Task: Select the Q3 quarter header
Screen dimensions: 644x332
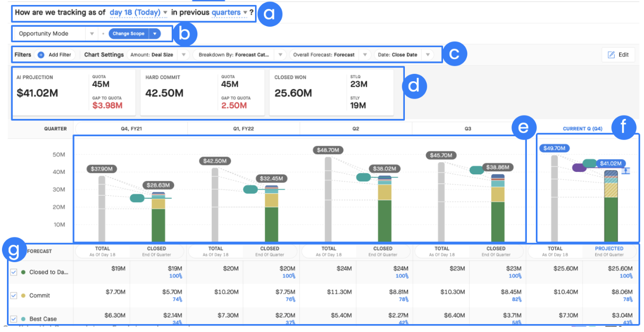Action: point(467,129)
